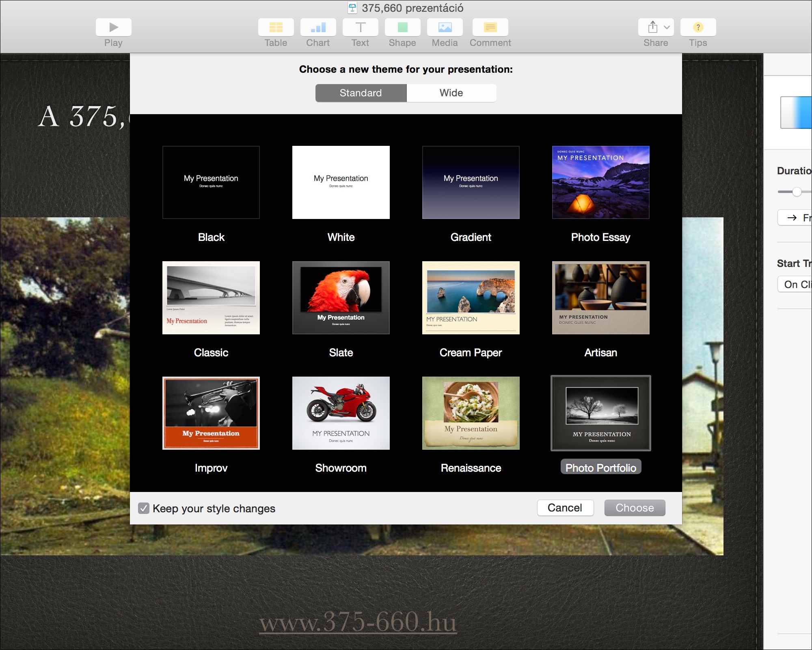The image size is (812, 650).
Task: Select the Showroom motorcycle theme thumbnail
Action: coord(341,413)
